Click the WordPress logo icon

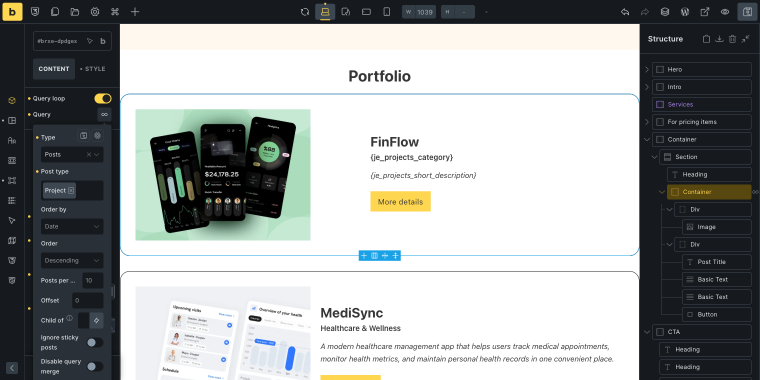pos(685,12)
